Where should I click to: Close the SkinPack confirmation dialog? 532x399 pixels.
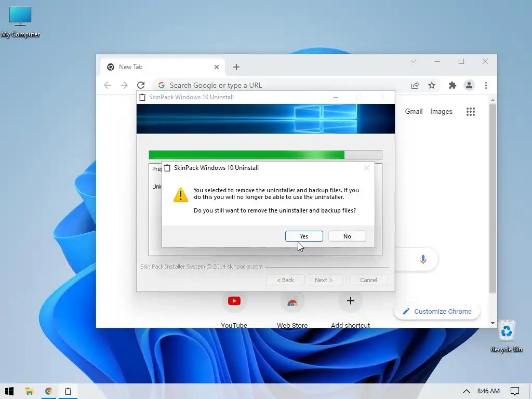[x=366, y=168]
